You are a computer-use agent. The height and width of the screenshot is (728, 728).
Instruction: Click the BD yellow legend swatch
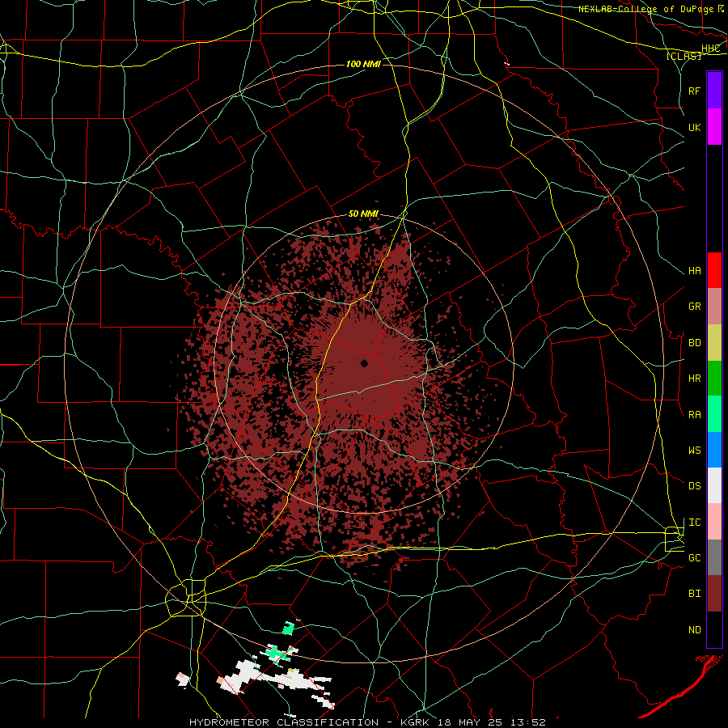[714, 343]
